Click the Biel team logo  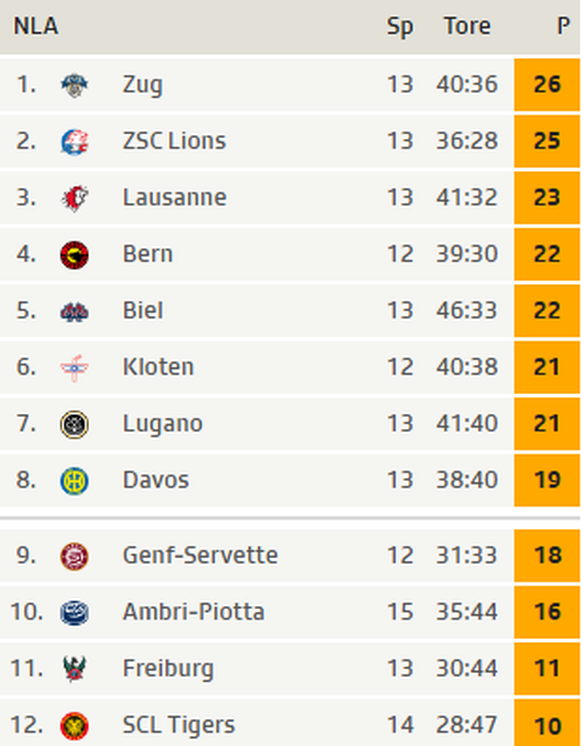click(x=75, y=312)
